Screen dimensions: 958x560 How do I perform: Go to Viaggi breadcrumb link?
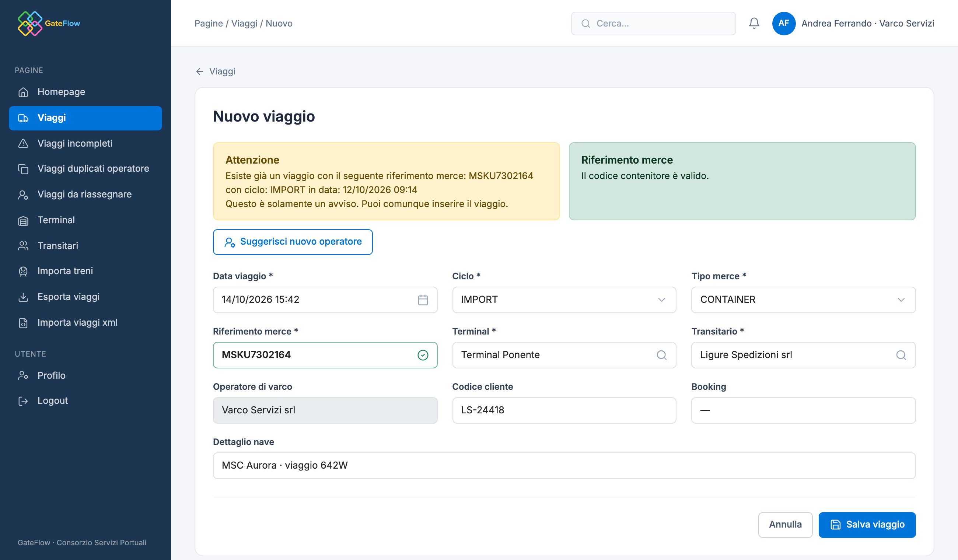[244, 24]
